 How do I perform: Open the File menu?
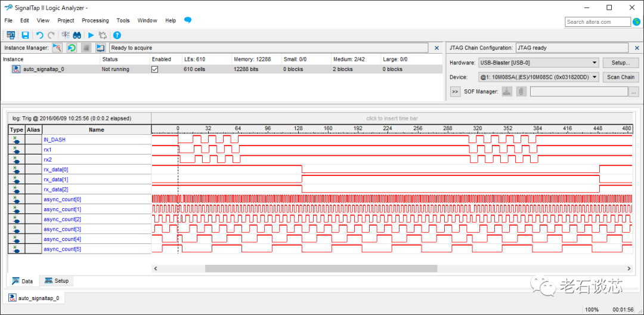pyautogui.click(x=8, y=20)
